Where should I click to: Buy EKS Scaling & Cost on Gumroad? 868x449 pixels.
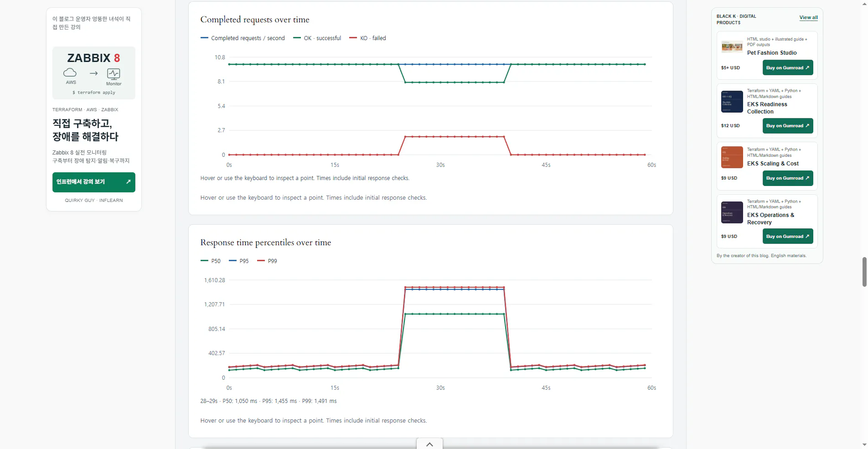point(787,178)
